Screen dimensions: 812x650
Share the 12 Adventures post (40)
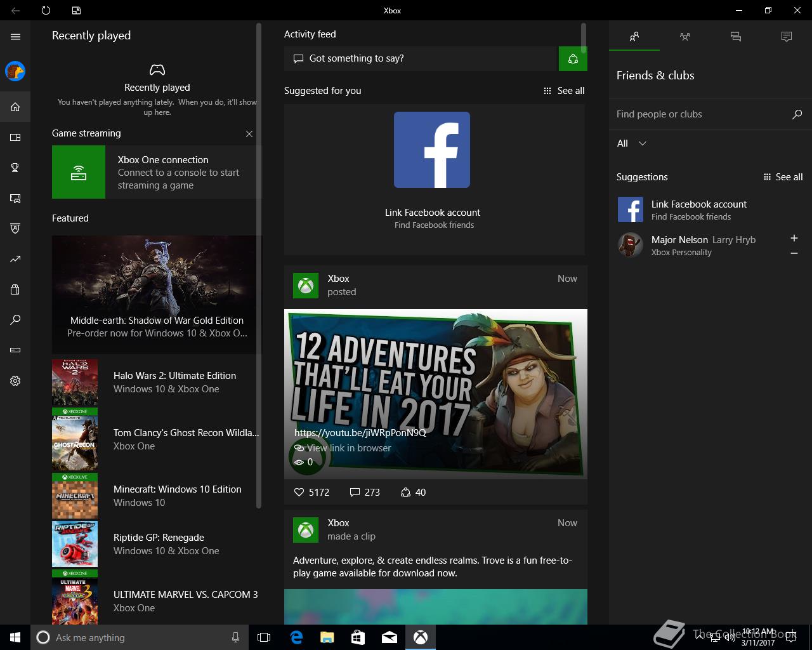pos(413,492)
